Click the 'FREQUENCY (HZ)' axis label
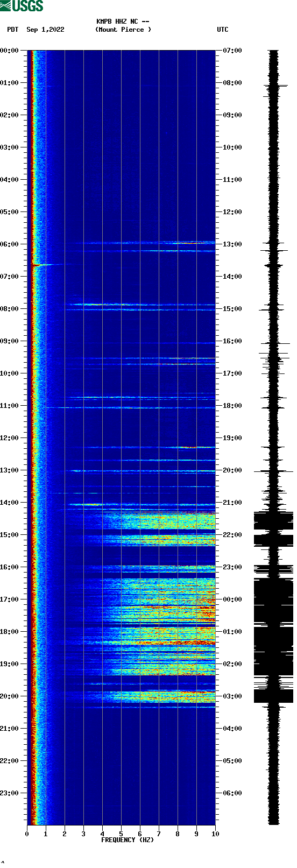Image resolution: width=297 pixels, height=868 pixels. (128, 840)
